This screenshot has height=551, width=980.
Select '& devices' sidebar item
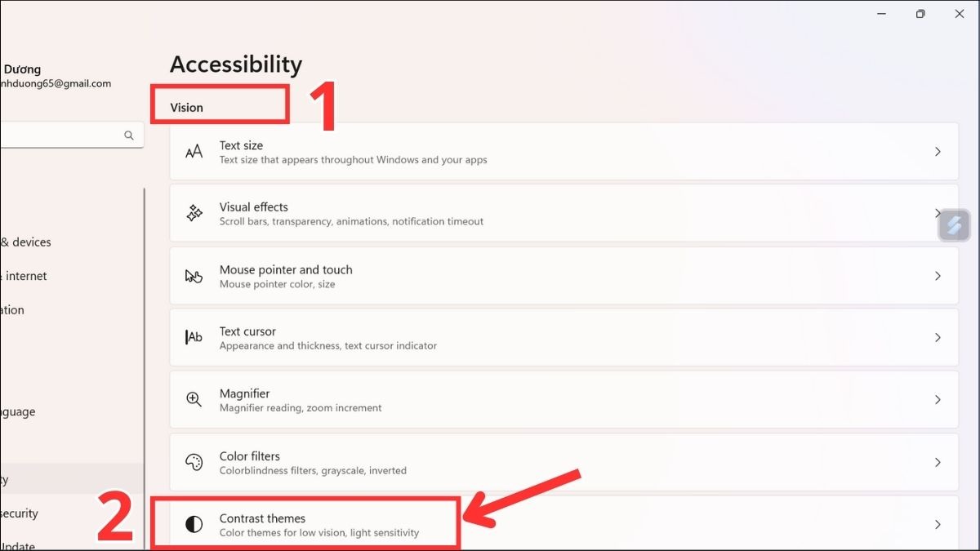pyautogui.click(x=26, y=242)
